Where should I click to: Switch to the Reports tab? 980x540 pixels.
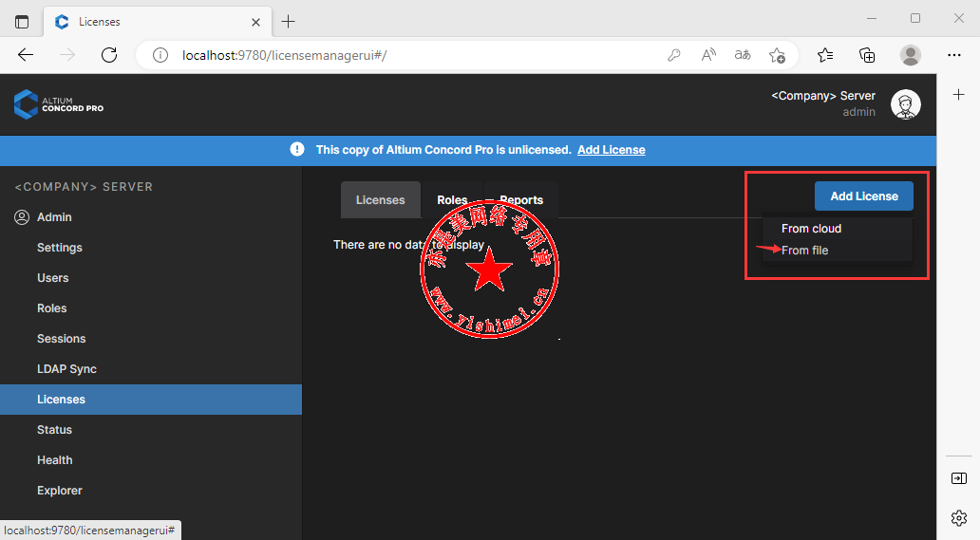pyautogui.click(x=521, y=199)
